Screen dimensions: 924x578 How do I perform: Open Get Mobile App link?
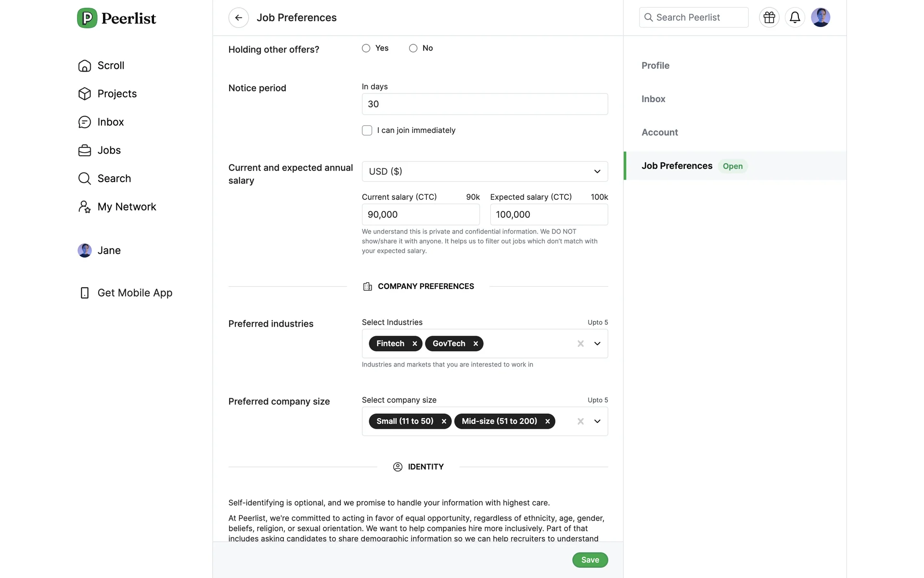tap(134, 293)
